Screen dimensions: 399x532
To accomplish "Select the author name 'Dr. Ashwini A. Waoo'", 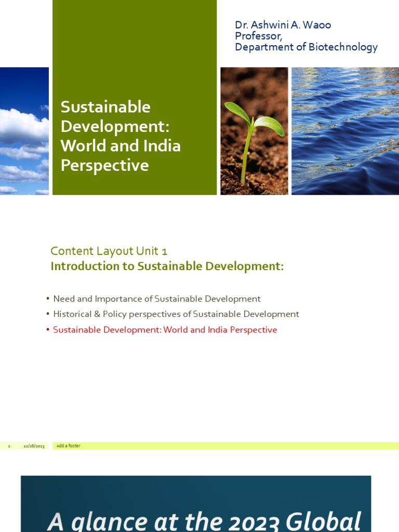I will [283, 25].
